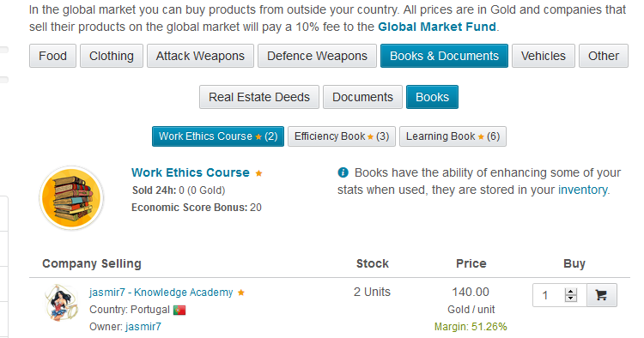Click the blue info icon beside Books text
This screenshot has height=338, width=644.
click(343, 172)
